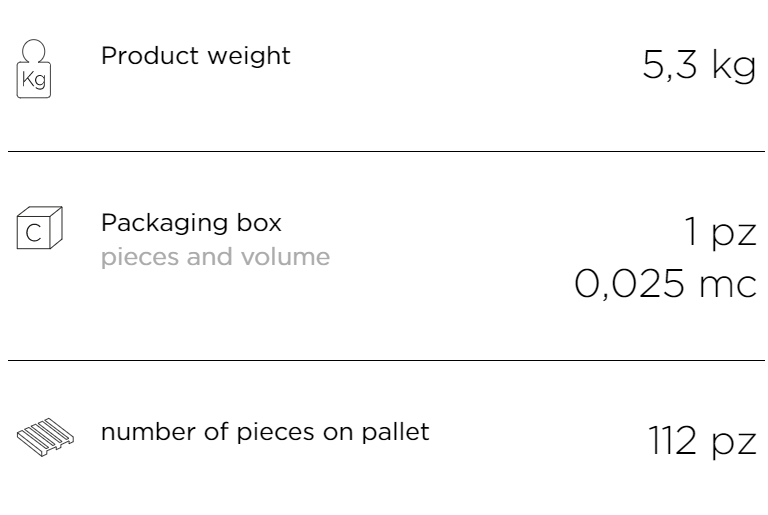Click the gray pieces and volume subtitle
The height and width of the screenshot is (515, 768).
(x=215, y=257)
